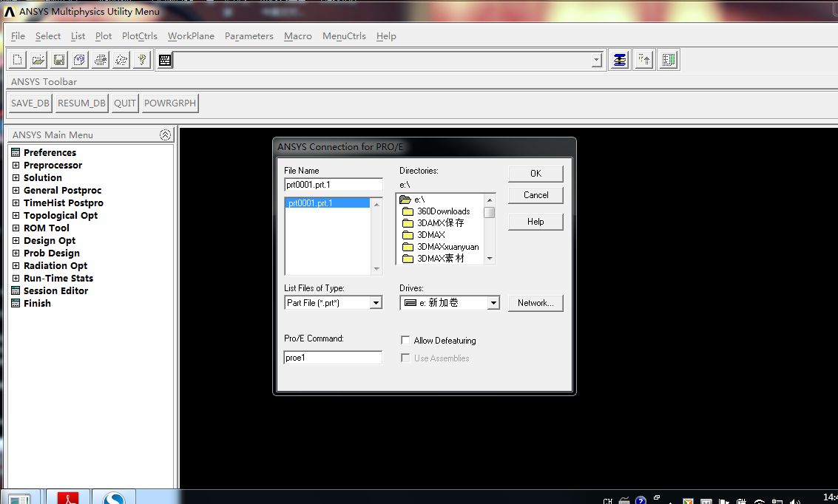Click the Contact Manager icon
The width and height of the screenshot is (838, 504).
point(669,60)
